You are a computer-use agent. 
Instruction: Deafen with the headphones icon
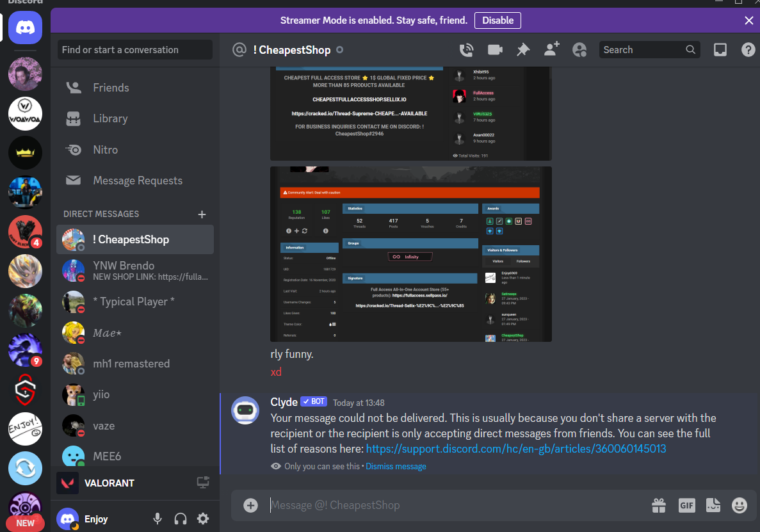coord(181,519)
